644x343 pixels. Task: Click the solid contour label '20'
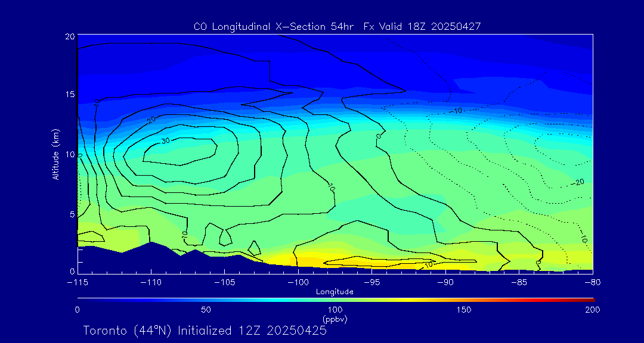[151, 119]
